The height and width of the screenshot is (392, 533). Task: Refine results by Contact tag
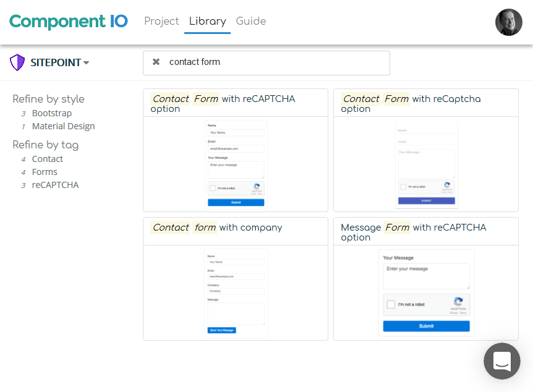[x=48, y=159]
